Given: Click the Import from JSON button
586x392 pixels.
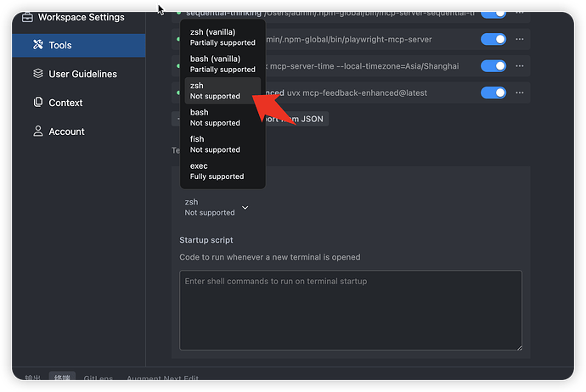Looking at the screenshot, I should [x=294, y=119].
